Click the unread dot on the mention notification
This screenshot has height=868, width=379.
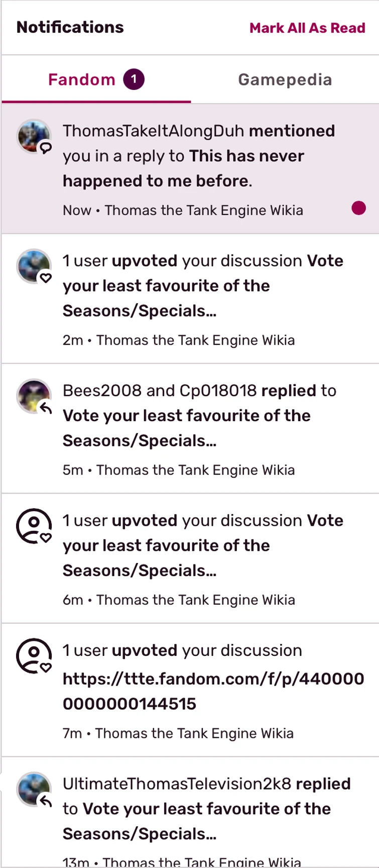pyautogui.click(x=358, y=208)
